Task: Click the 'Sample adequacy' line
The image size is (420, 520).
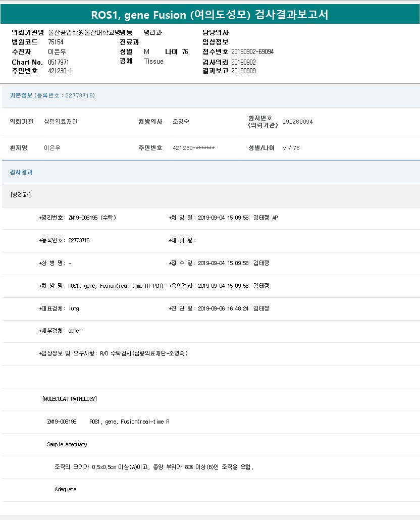Action: pos(67,444)
